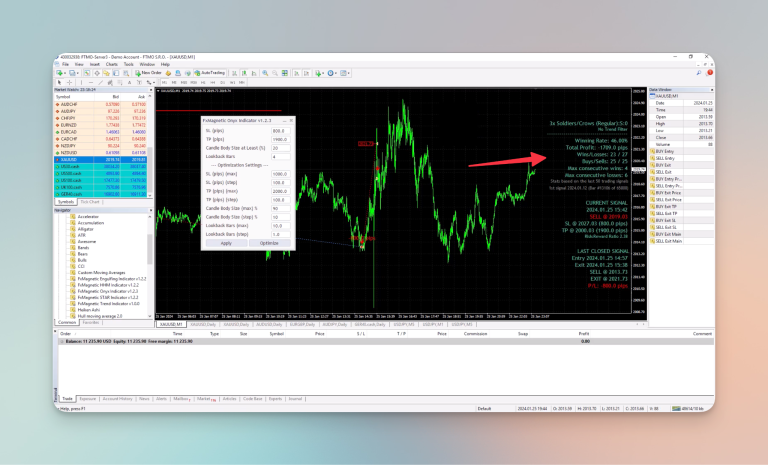Click the SL (pips) input field
The height and width of the screenshot is (465, 768).
(x=281, y=131)
